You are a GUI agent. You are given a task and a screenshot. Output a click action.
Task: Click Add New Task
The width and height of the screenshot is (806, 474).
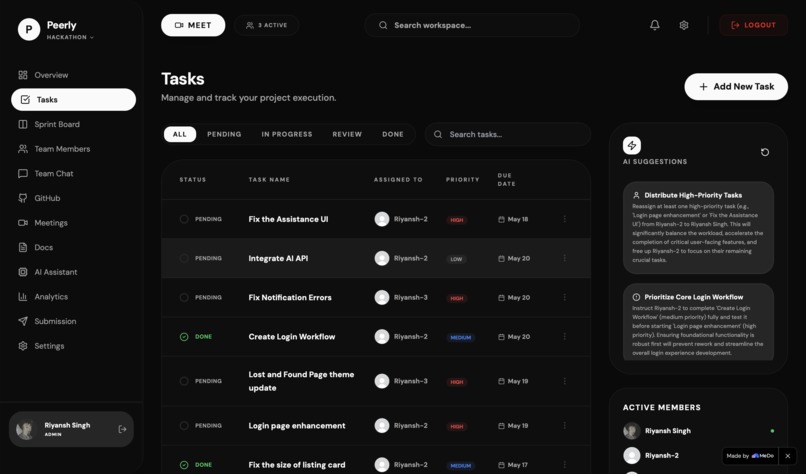coord(736,87)
